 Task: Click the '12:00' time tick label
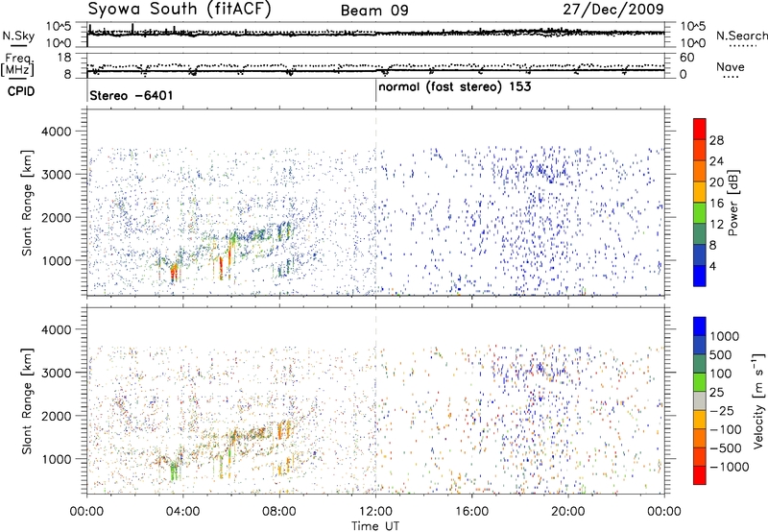pyautogui.click(x=375, y=512)
